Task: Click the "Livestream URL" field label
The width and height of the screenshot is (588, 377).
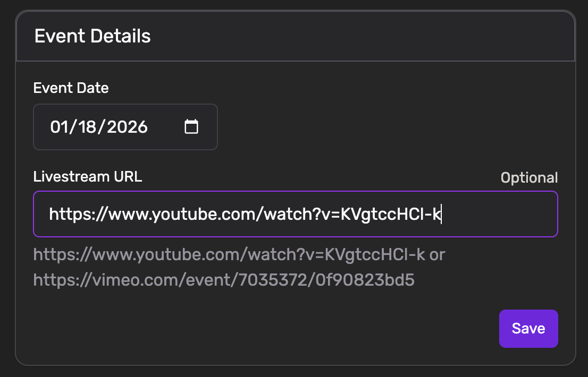Action: [88, 176]
